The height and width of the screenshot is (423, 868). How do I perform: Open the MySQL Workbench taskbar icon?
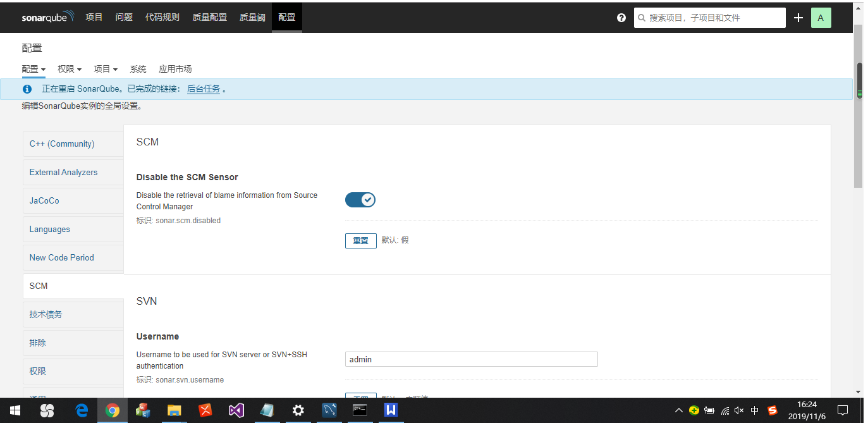tap(329, 410)
